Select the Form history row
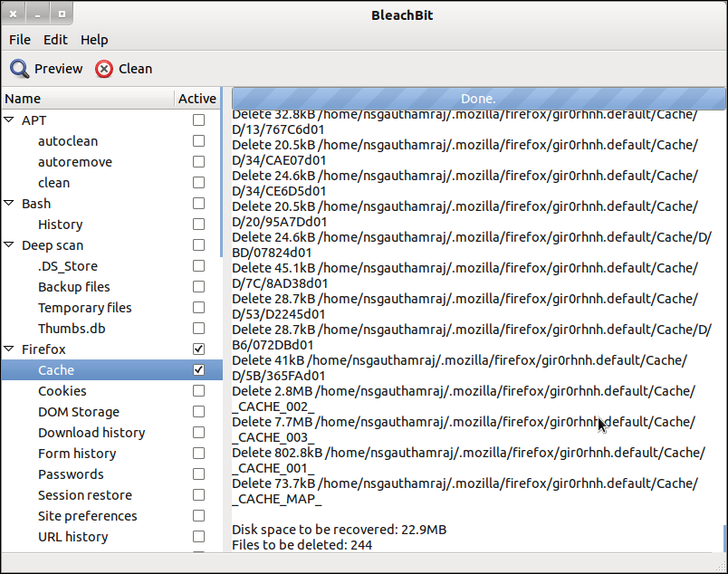Viewport: 728px width, 574px height. [x=111, y=453]
